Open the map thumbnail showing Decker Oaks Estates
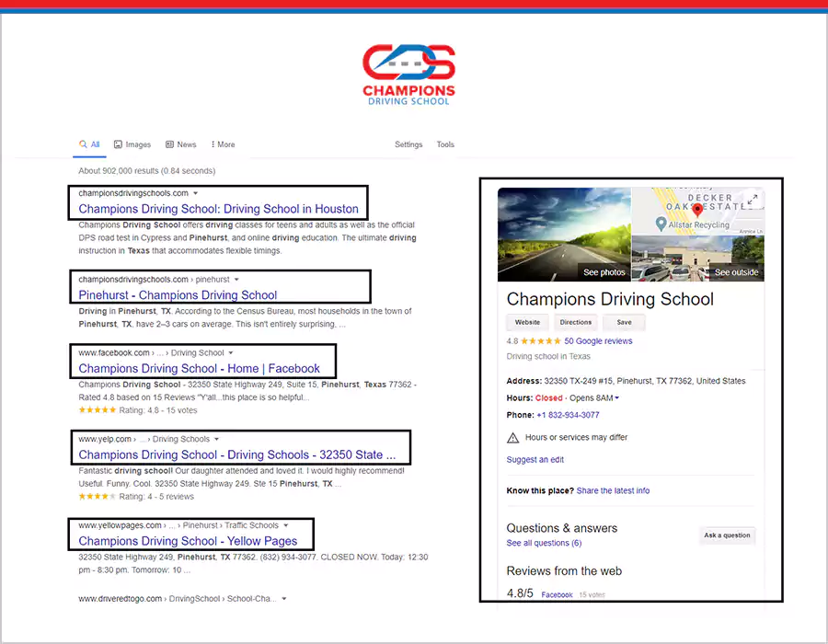Image resolution: width=828 pixels, height=644 pixels. (698, 212)
